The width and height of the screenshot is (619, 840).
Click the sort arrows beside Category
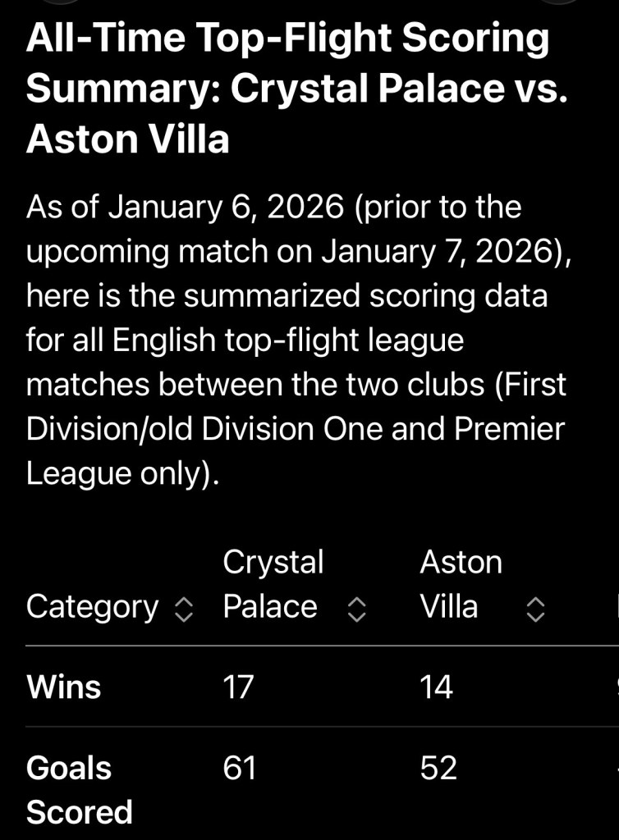coord(185,609)
